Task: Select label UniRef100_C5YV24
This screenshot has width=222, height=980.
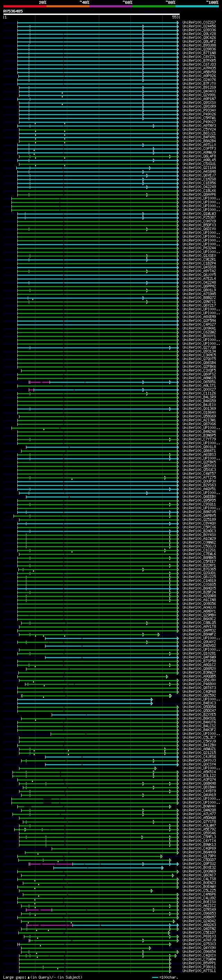Action: coord(199,129)
